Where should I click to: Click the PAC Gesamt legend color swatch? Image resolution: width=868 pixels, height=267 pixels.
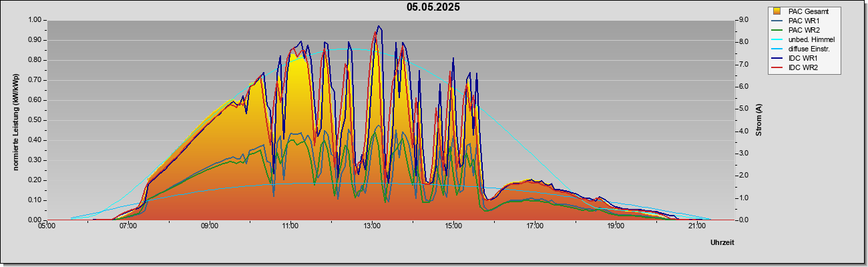pos(777,11)
